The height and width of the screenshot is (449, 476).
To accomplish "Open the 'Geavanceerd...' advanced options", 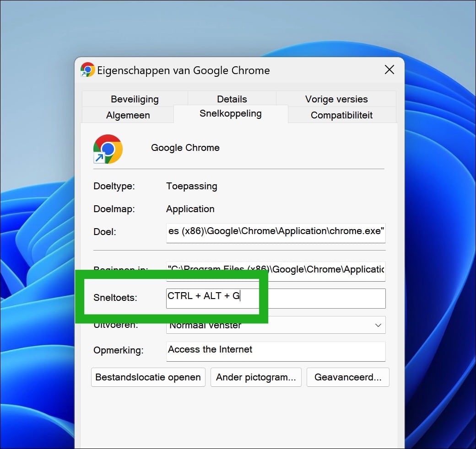I will (x=348, y=377).
